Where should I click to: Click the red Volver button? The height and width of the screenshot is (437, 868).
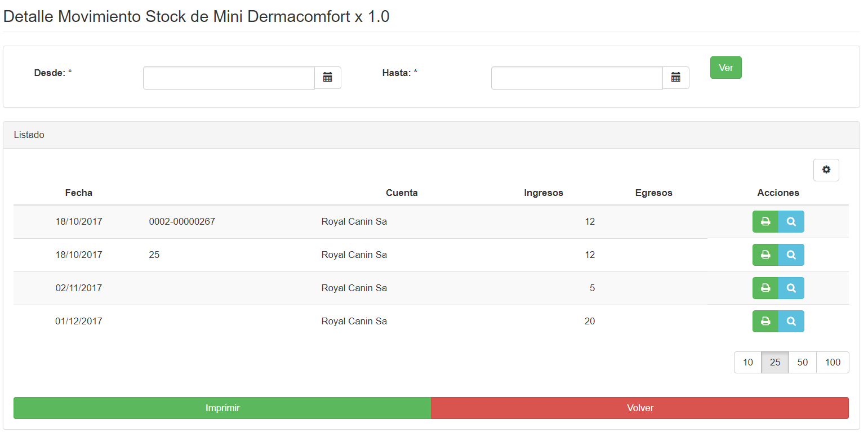point(640,408)
